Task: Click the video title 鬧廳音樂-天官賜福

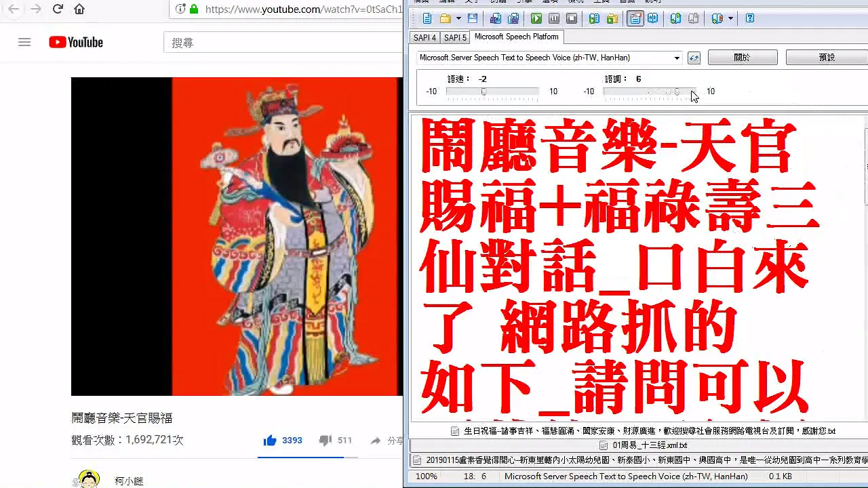Action: 122,418
